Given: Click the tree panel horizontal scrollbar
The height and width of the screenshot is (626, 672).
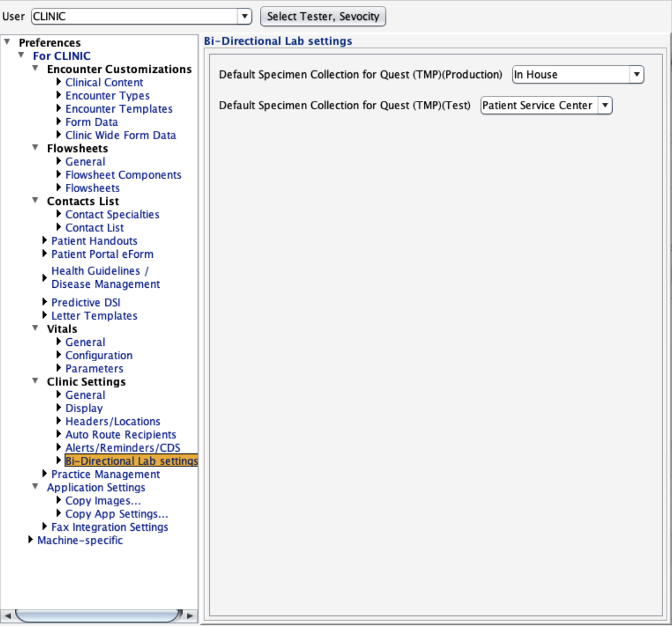Looking at the screenshot, I should pos(99,615).
